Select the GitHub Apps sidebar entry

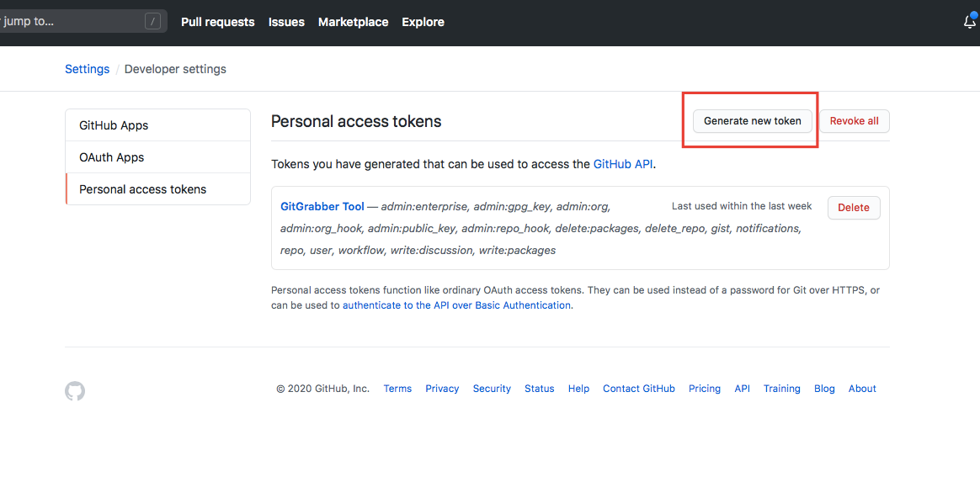[x=115, y=124]
